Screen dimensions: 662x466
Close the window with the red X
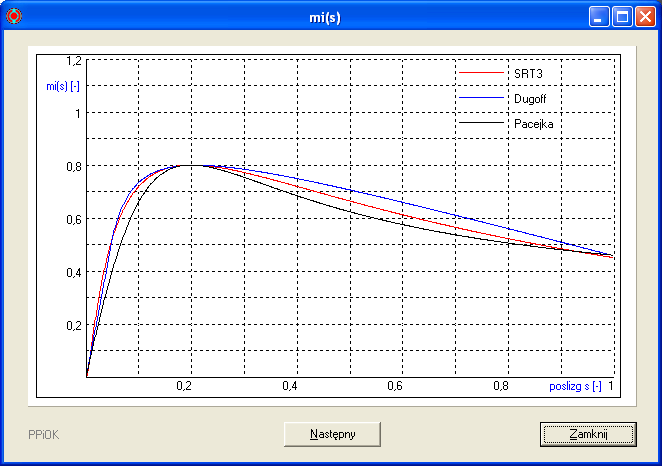click(645, 17)
